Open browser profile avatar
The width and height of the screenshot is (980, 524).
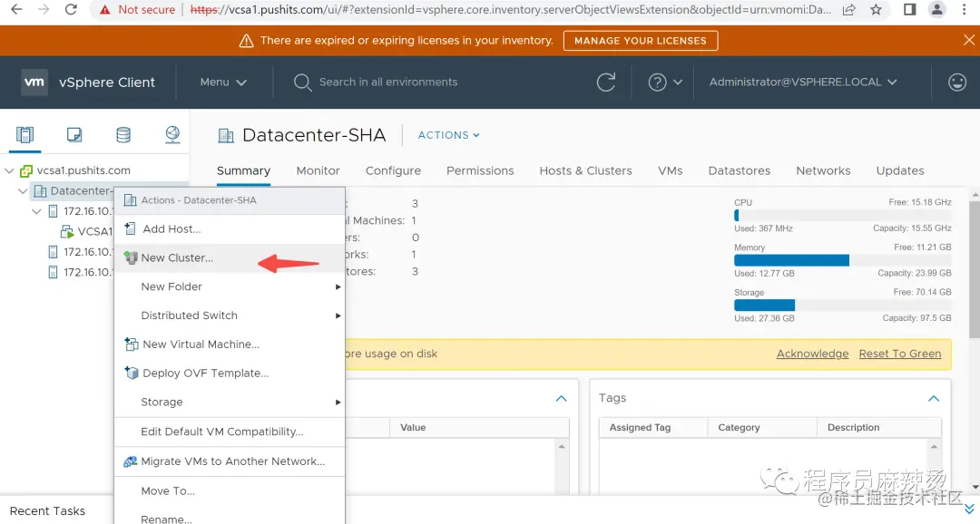[936, 9]
